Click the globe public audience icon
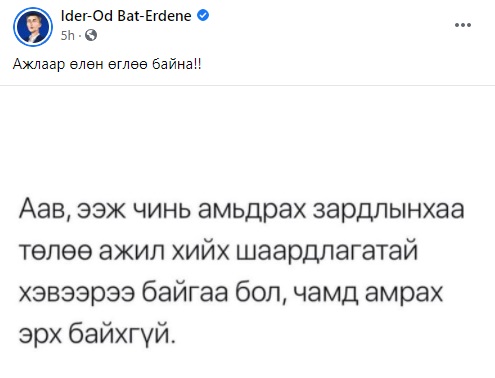Viewport: 495px width, 378px height. [91, 35]
